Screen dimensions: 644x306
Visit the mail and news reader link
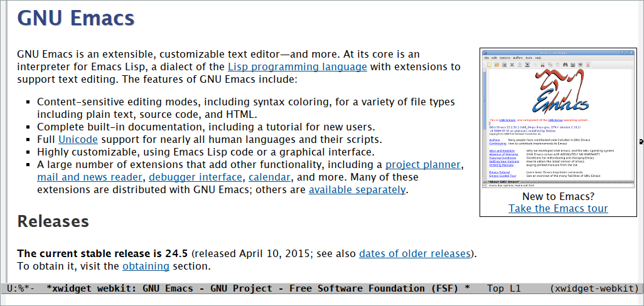coord(90,177)
